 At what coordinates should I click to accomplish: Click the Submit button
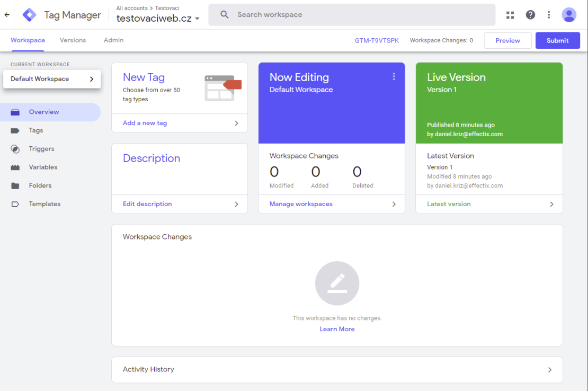tap(558, 40)
